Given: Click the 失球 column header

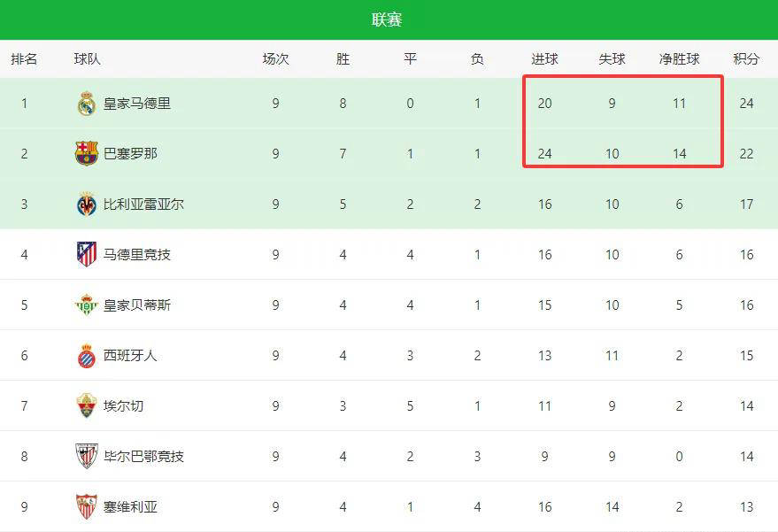Looking at the screenshot, I should point(612,59).
